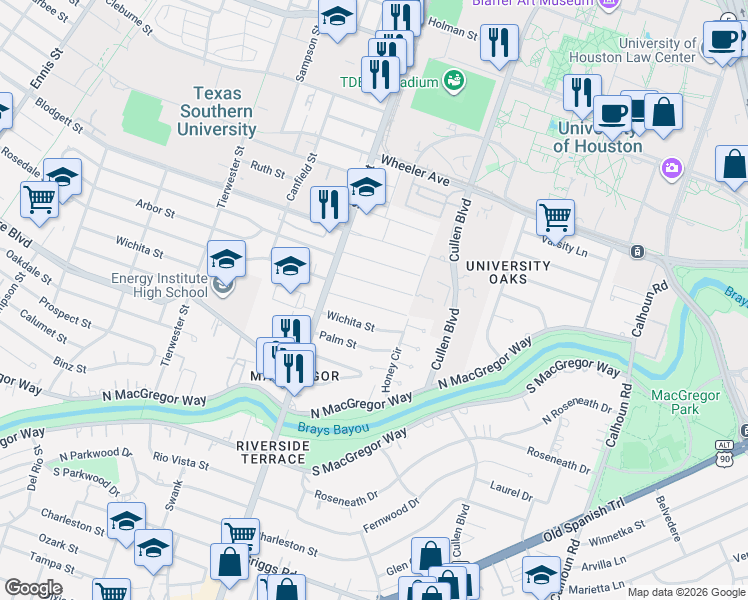Click the Energy Institute High School pin

222,287
